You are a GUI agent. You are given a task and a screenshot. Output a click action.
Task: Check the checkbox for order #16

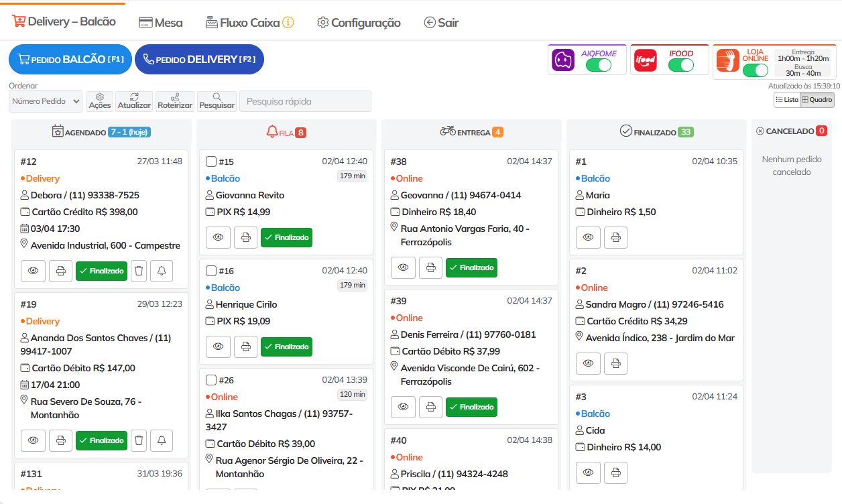[x=211, y=271]
